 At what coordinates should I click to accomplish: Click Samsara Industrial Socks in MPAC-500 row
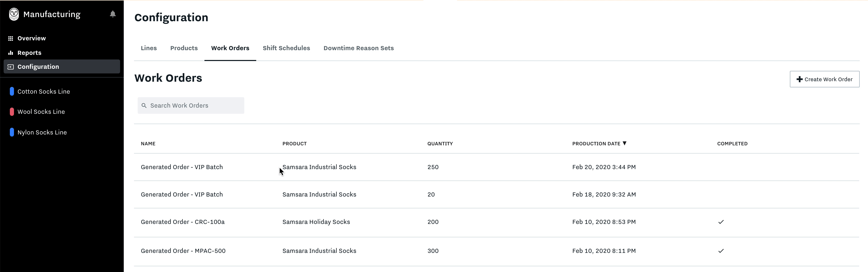(x=319, y=251)
